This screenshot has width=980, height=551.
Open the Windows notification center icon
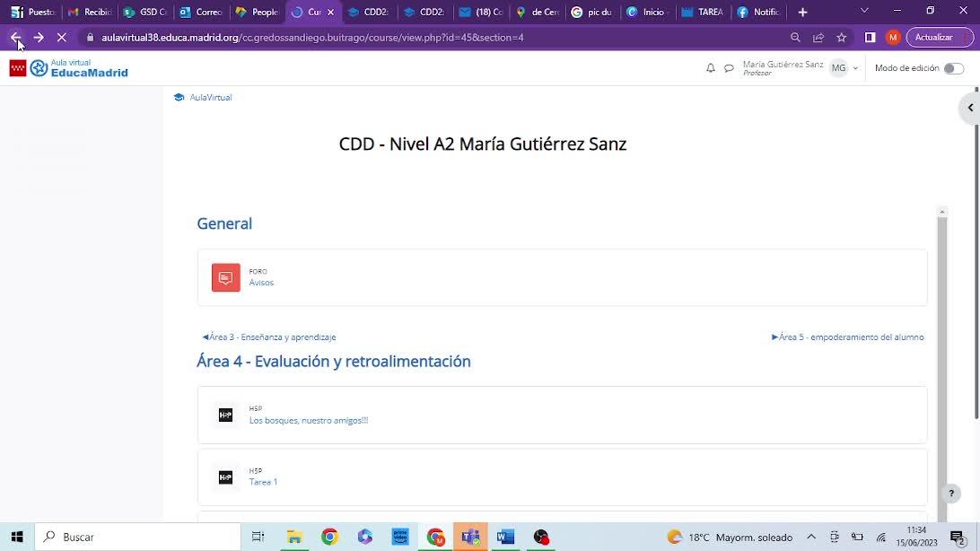click(957, 537)
